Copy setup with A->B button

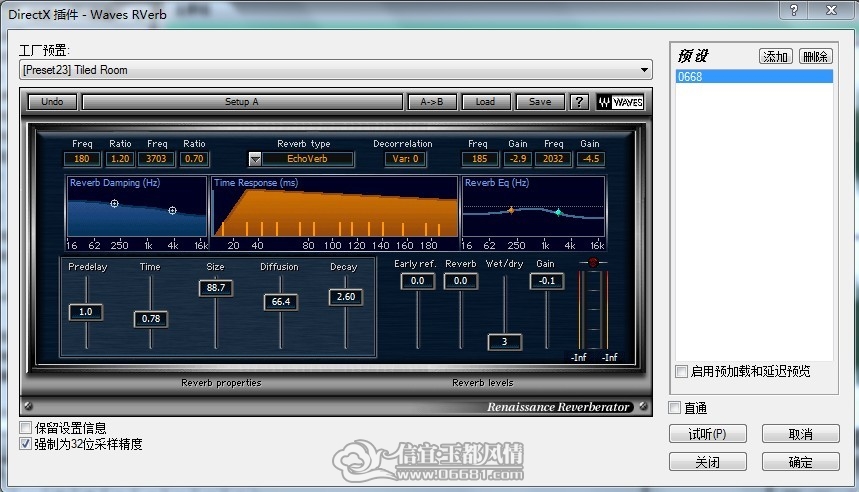pos(432,102)
